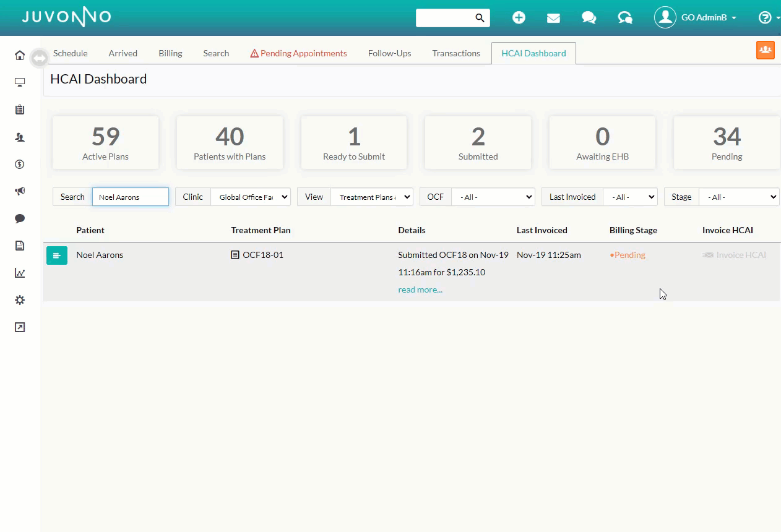The image size is (781, 532).
Task: Open the document icon in the sidebar
Action: pos(20,246)
